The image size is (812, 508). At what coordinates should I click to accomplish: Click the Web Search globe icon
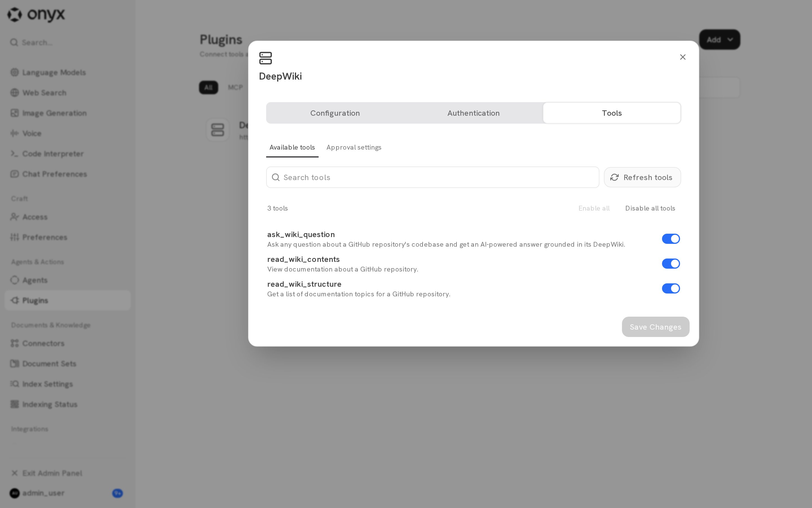pos(14,93)
